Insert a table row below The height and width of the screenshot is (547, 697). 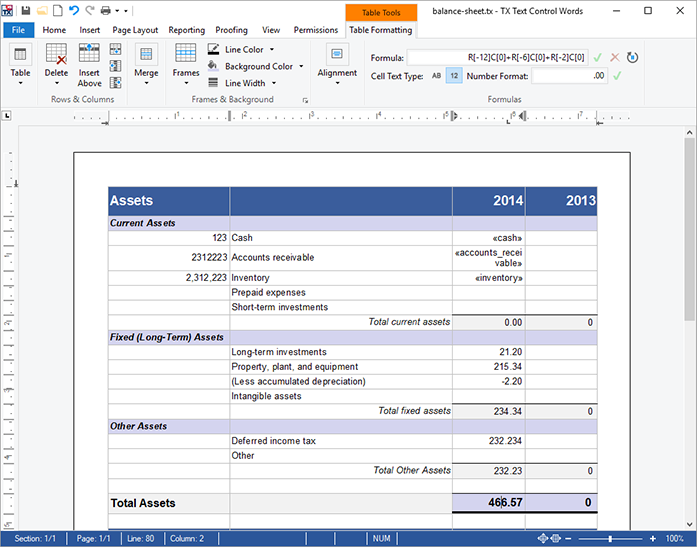click(116, 49)
